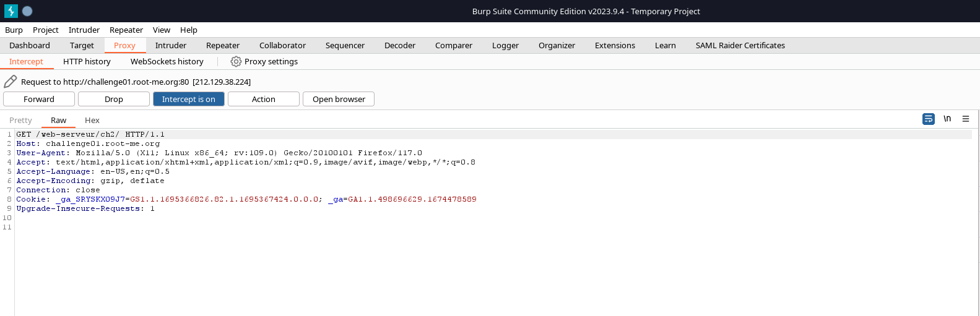Open the Organizer tab
The width and height of the screenshot is (980, 316).
click(557, 45)
